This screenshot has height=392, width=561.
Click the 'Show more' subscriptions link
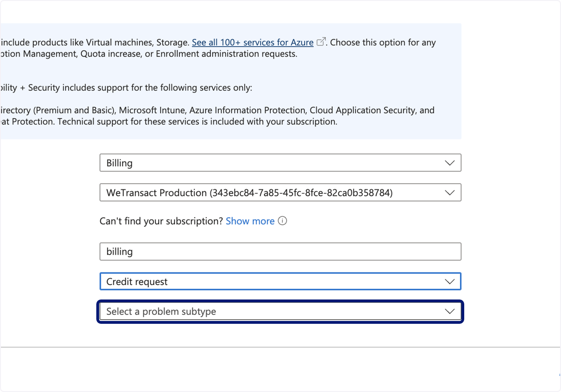pos(250,221)
